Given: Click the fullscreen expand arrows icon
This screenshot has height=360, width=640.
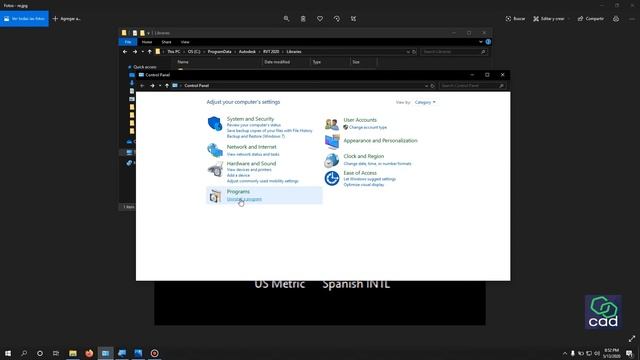Looking at the screenshot, I should coord(632,338).
